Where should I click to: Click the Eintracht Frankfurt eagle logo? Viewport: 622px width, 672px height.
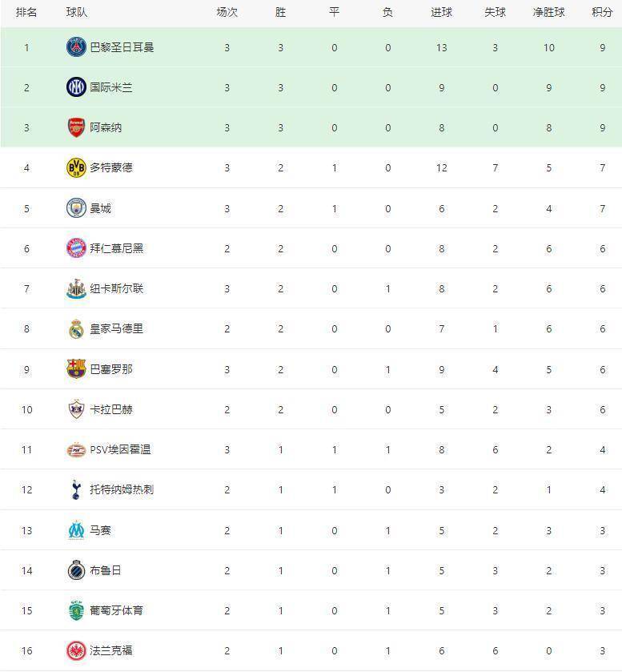[76, 650]
